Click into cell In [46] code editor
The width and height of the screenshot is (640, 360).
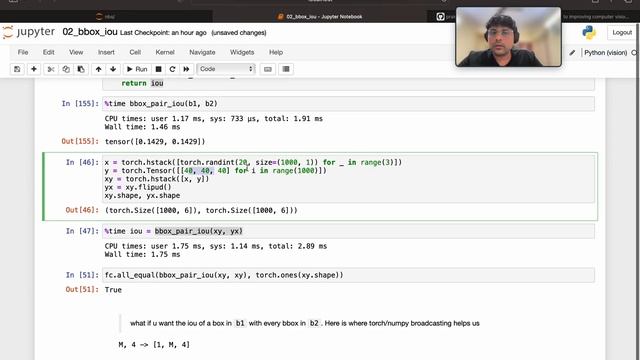coord(349,179)
